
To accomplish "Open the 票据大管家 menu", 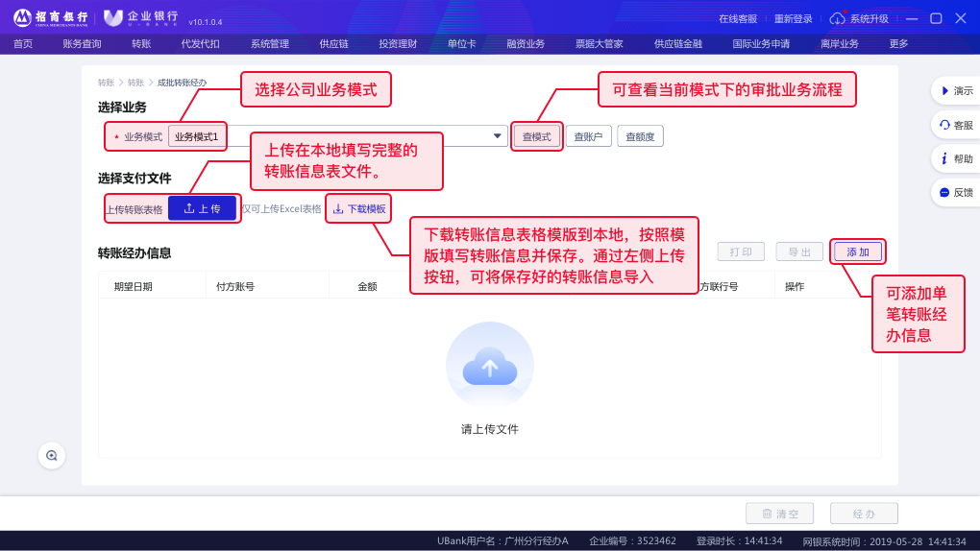I will (x=599, y=44).
